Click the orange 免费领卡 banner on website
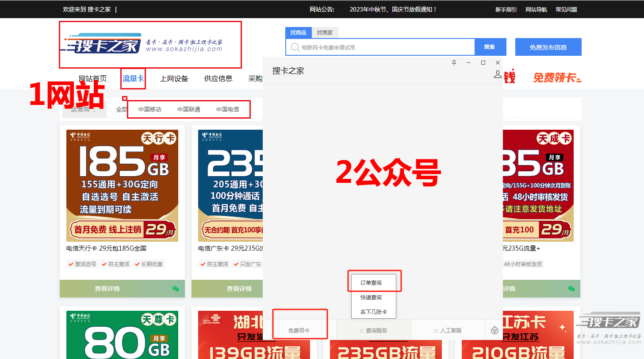This screenshot has height=359, width=644. [557, 78]
